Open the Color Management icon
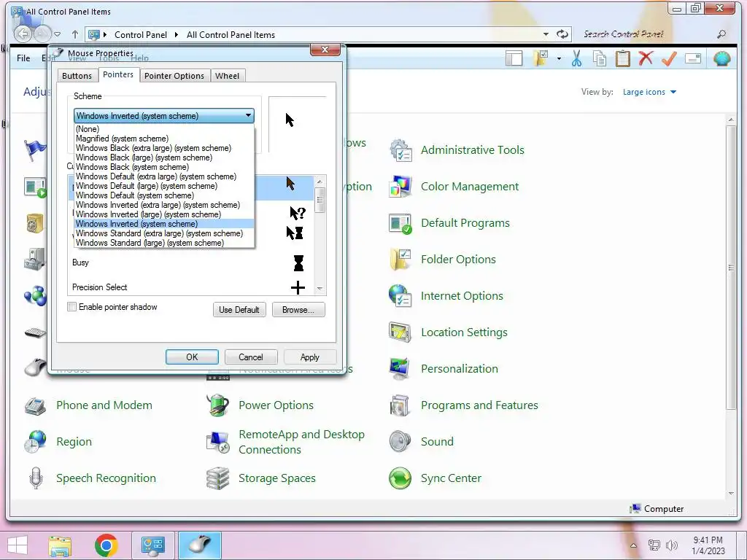Screen dimensions: 747x560 pos(400,187)
